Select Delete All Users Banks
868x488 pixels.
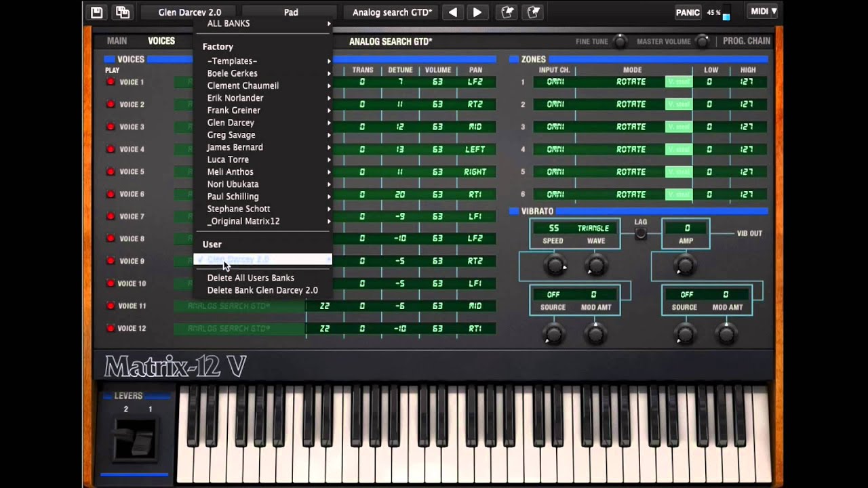tap(263, 278)
